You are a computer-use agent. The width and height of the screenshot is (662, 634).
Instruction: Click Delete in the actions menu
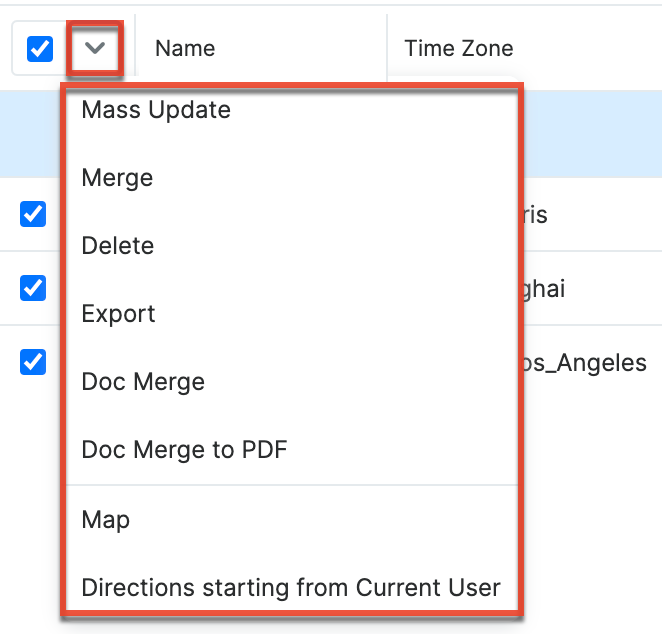click(x=118, y=246)
